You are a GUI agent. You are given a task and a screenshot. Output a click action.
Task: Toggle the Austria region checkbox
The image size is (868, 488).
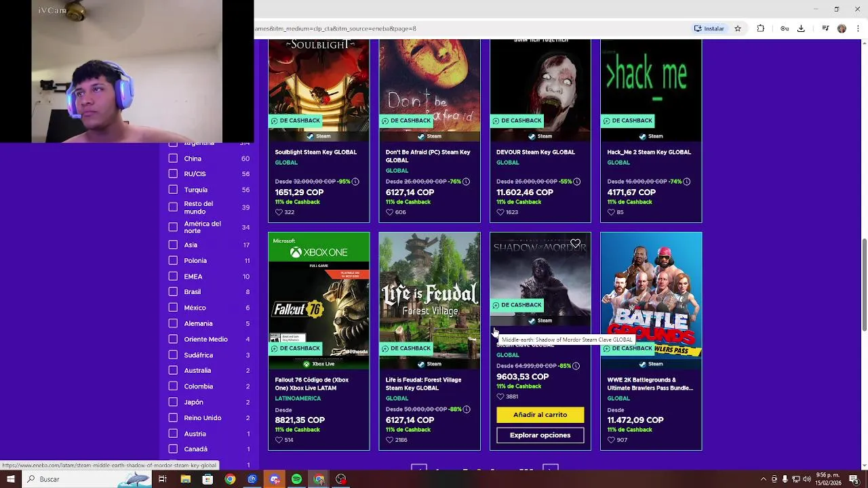click(173, 434)
